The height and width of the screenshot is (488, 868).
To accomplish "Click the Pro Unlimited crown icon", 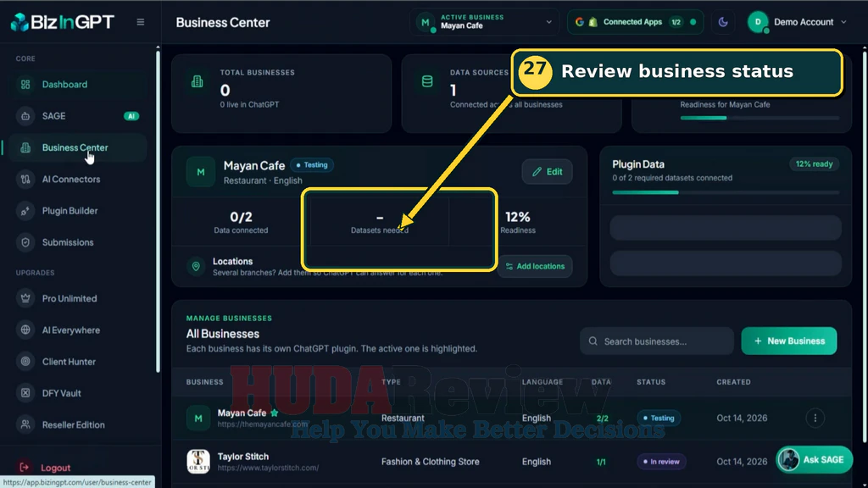I will [25, 298].
